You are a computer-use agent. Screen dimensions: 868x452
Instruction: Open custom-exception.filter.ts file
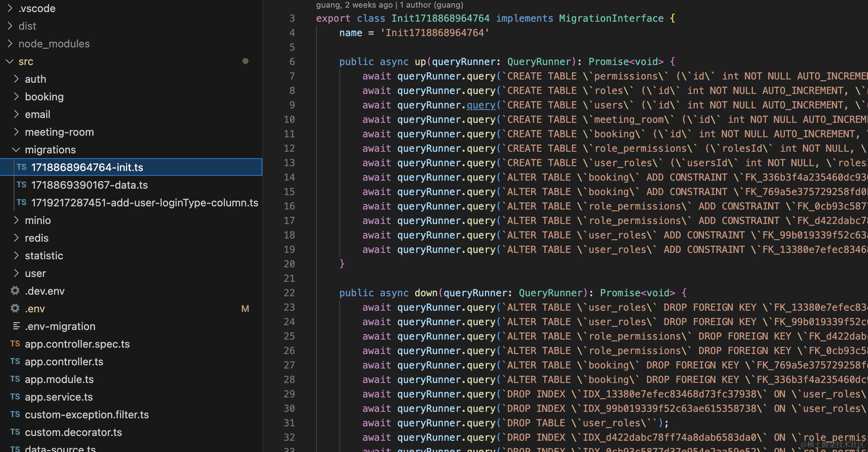point(87,415)
